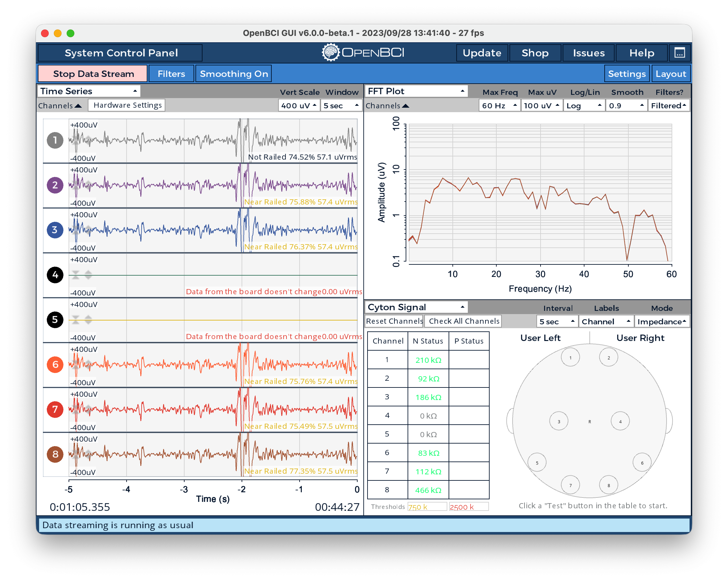The height and width of the screenshot is (582, 728).
Task: Click the OpenBCI brain logo icon
Action: click(331, 52)
